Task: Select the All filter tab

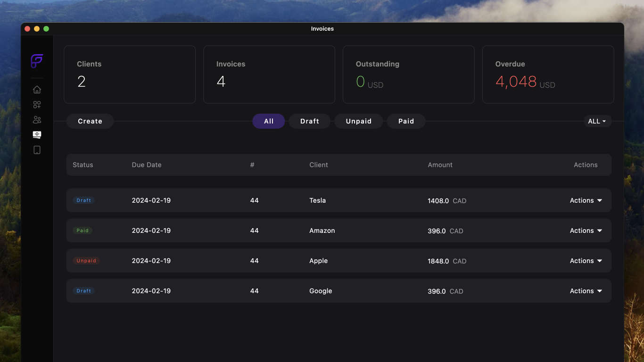Action: point(269,121)
